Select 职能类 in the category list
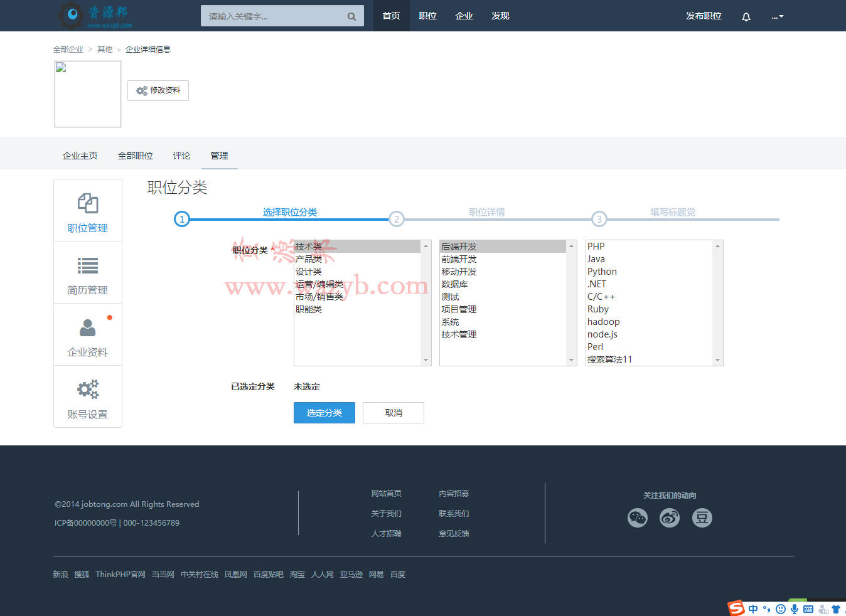846x616 pixels. click(358, 309)
